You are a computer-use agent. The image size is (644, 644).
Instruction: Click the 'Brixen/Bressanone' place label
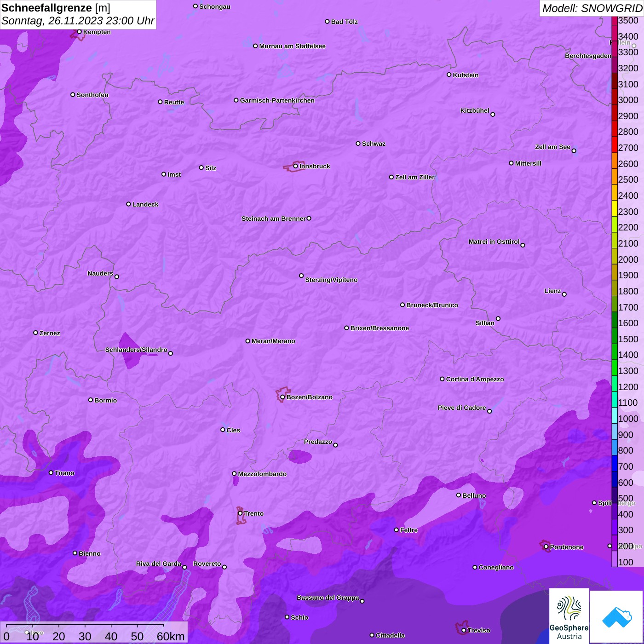click(379, 328)
